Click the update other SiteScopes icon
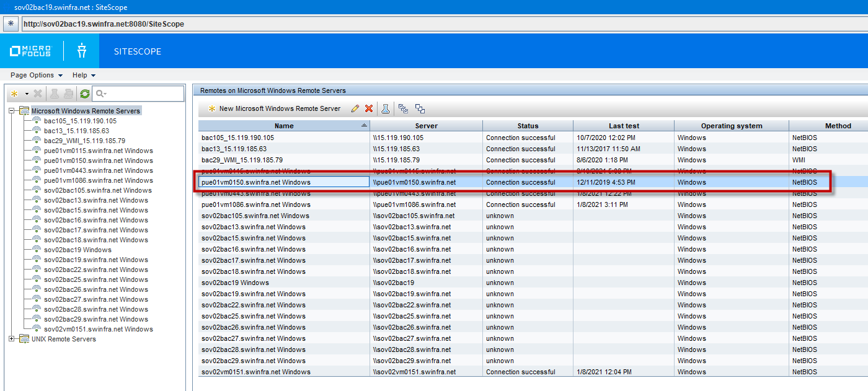 pyautogui.click(x=404, y=108)
